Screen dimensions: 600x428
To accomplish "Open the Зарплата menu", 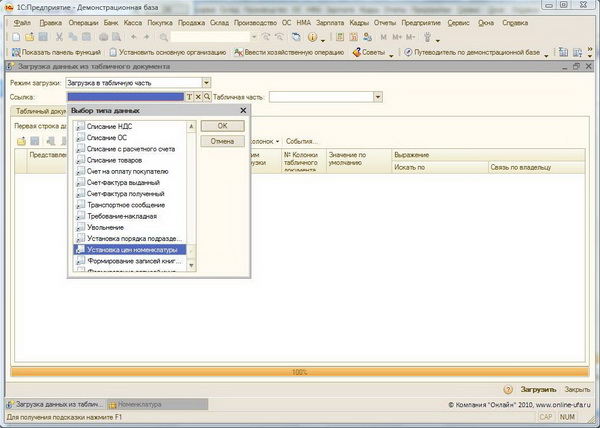I will (330, 23).
